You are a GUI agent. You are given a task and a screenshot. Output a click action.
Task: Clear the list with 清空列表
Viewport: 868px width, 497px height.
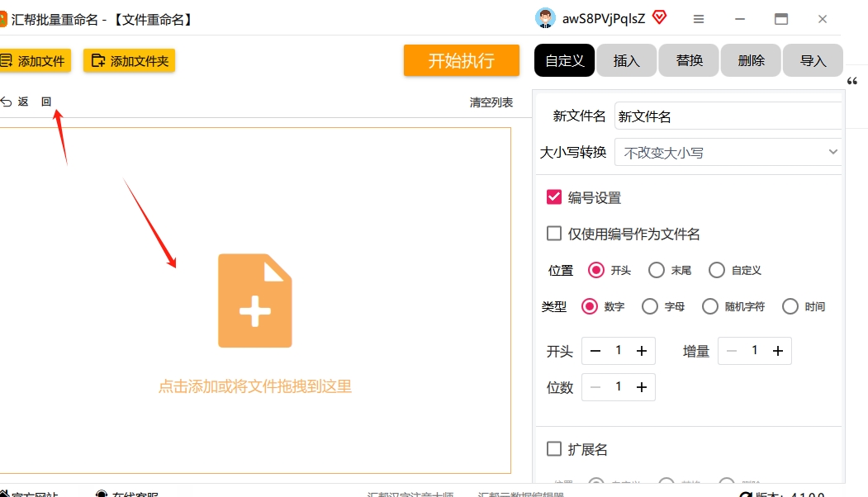(x=491, y=102)
